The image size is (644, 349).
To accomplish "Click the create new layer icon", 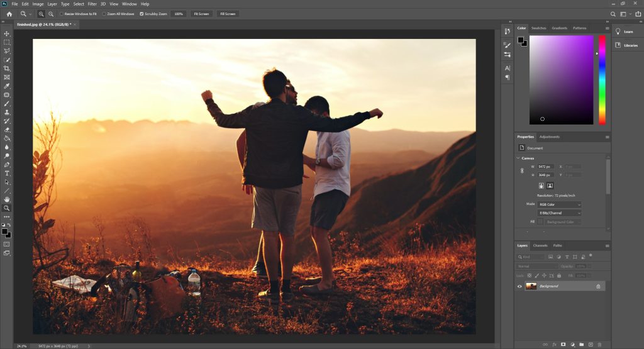I will [x=591, y=345].
